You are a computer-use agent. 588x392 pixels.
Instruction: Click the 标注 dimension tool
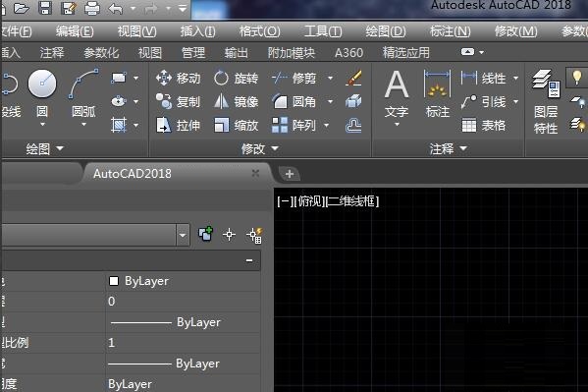tap(437, 94)
